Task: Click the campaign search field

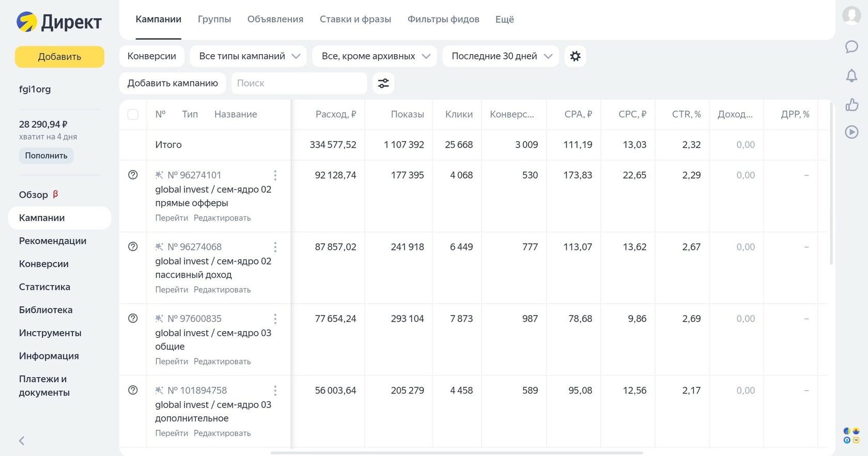Action: [x=299, y=83]
